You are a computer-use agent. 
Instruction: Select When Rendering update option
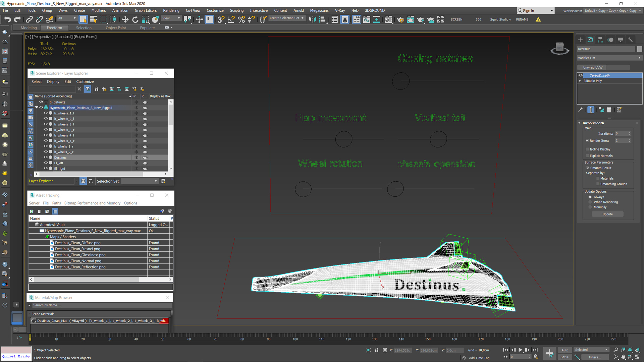click(590, 202)
